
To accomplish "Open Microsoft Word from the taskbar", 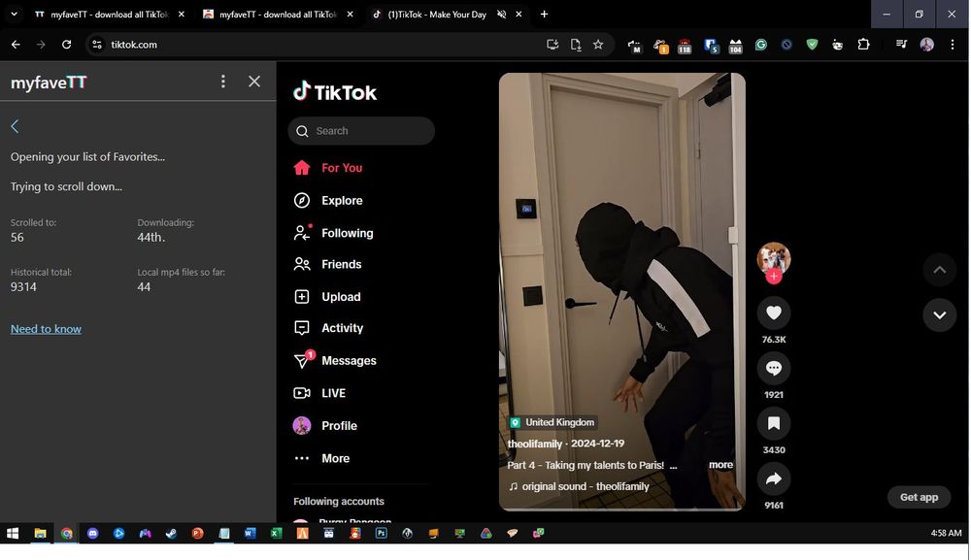I will point(251,533).
